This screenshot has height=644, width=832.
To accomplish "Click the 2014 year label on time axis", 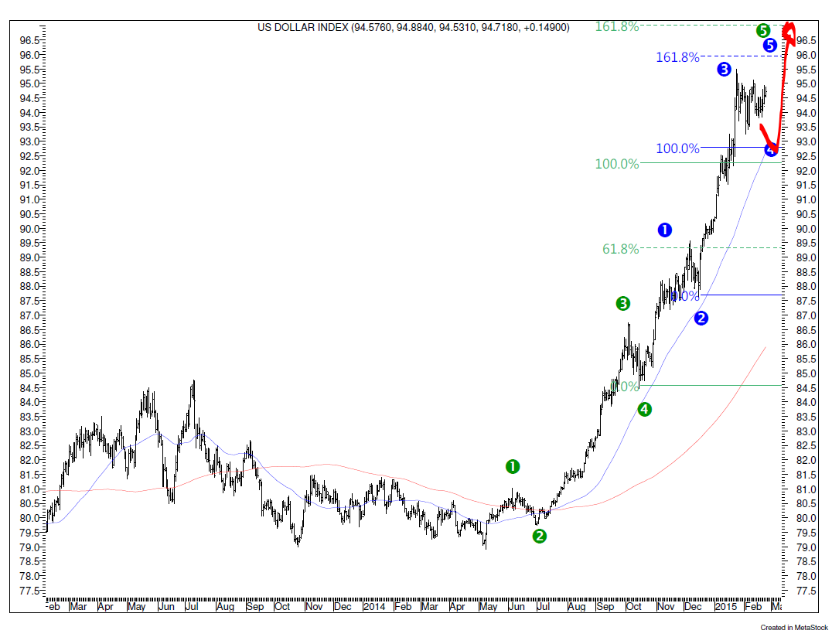I will coord(374,606).
